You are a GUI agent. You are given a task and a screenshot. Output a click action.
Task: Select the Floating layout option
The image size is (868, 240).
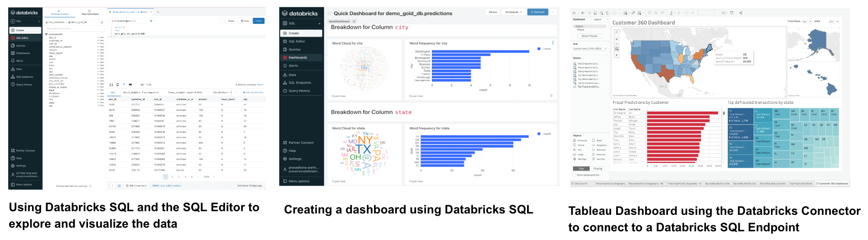pyautogui.click(x=597, y=169)
